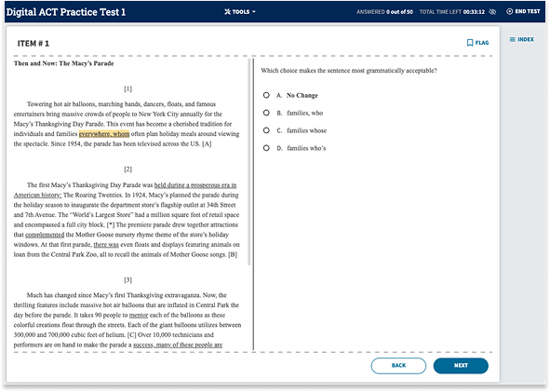Open the Tools dropdown menu

(240, 11)
